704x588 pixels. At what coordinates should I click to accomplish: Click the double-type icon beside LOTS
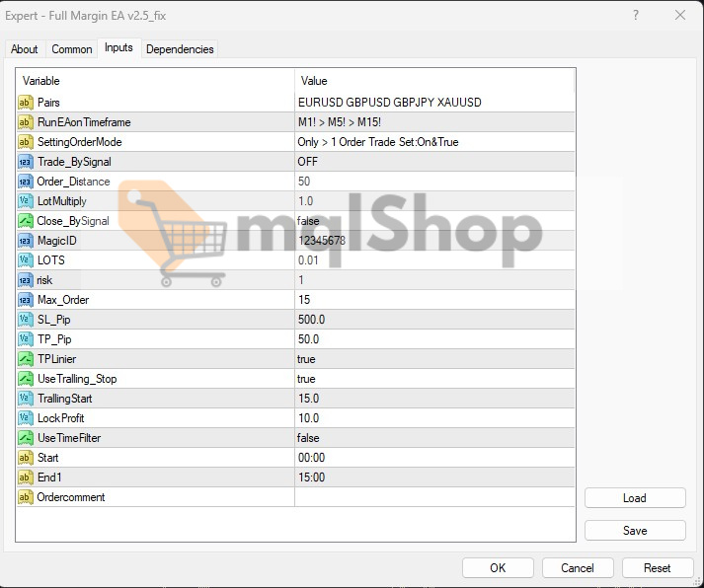click(x=26, y=260)
